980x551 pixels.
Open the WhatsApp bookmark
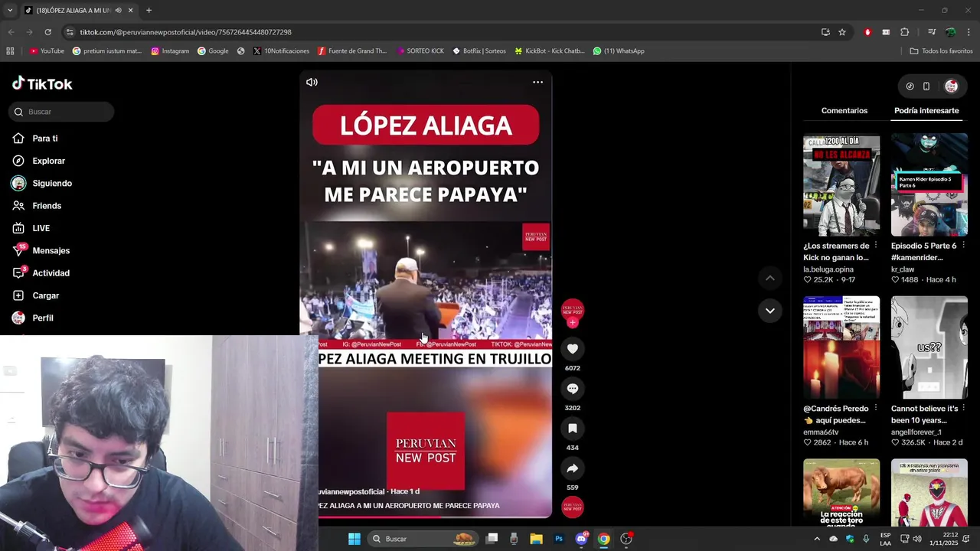[619, 51]
